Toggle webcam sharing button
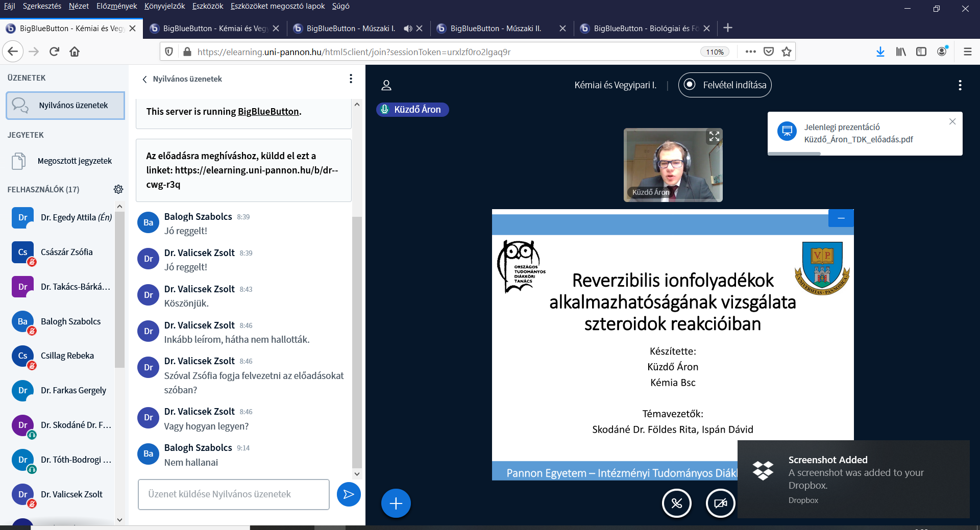This screenshot has width=980, height=530. tap(720, 503)
